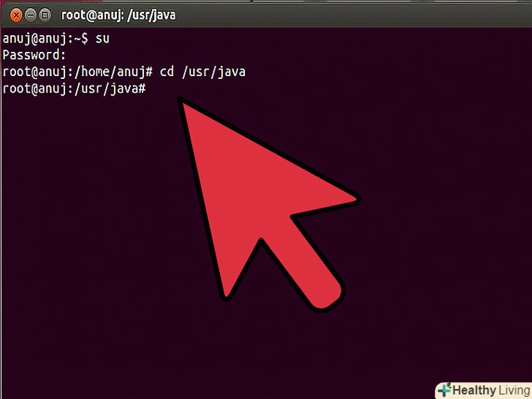Viewport: 532px width, 399px height.
Task: Minimize the terminal window
Action: (31, 15)
